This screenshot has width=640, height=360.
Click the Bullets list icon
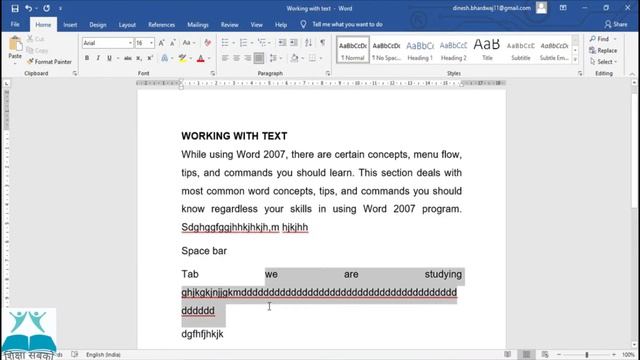click(x=225, y=43)
